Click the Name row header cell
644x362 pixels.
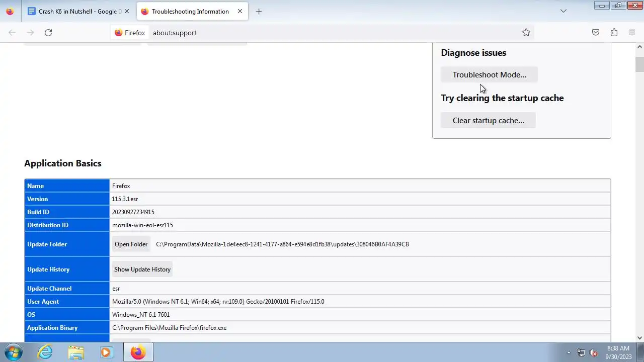[67, 186]
